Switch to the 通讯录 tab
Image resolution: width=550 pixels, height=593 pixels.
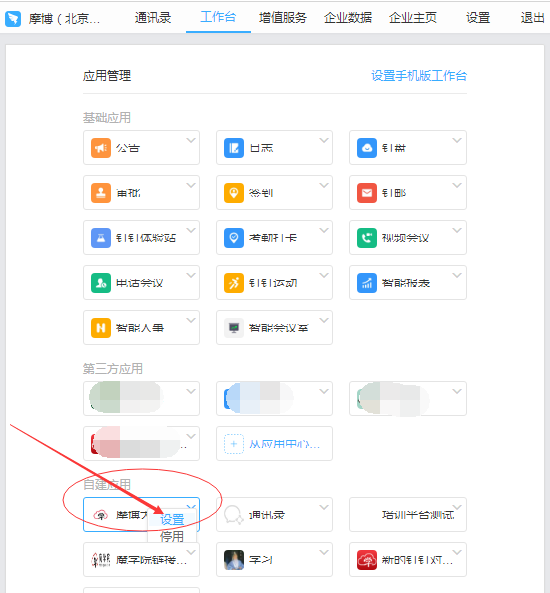point(153,18)
